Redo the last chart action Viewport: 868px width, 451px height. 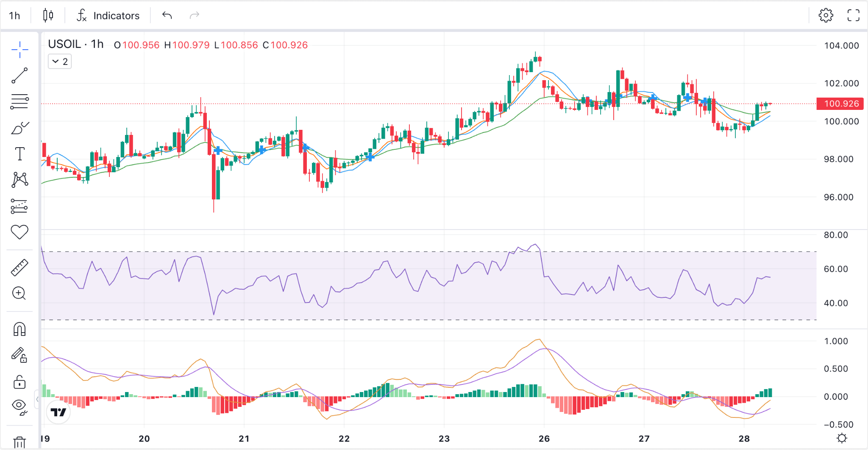tap(195, 16)
